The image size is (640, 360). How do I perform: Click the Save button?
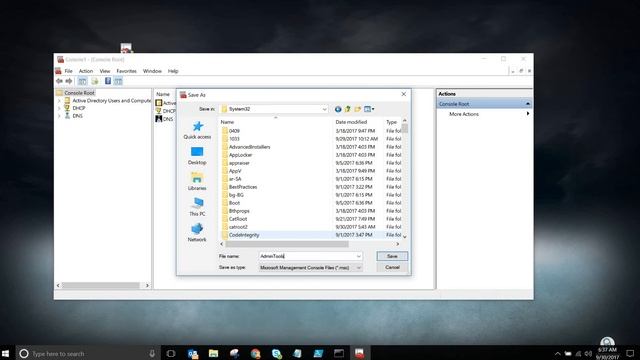tap(392, 256)
